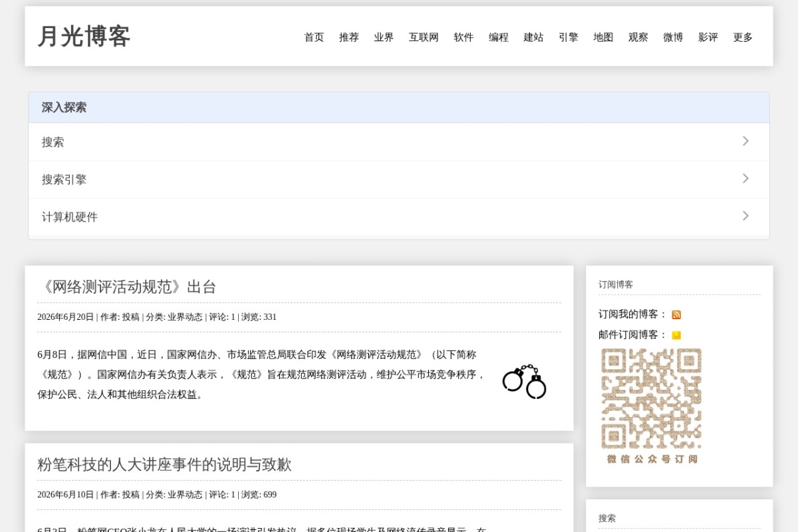Click the 邮件订阅博客 text
Viewport: 798px width, 532px height.
click(x=632, y=334)
